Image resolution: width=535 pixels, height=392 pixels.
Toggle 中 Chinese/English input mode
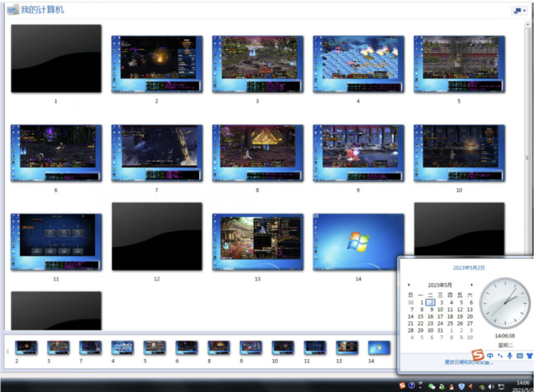(x=491, y=356)
